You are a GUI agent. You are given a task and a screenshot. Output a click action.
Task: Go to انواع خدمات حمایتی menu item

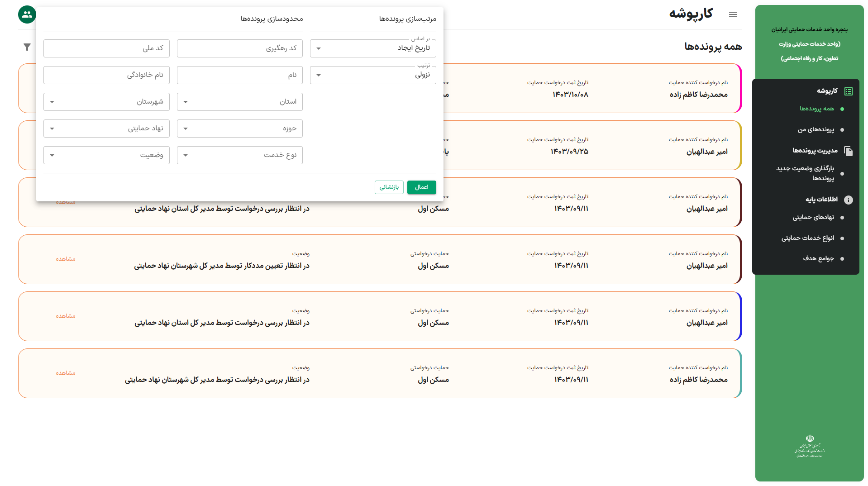(807, 238)
